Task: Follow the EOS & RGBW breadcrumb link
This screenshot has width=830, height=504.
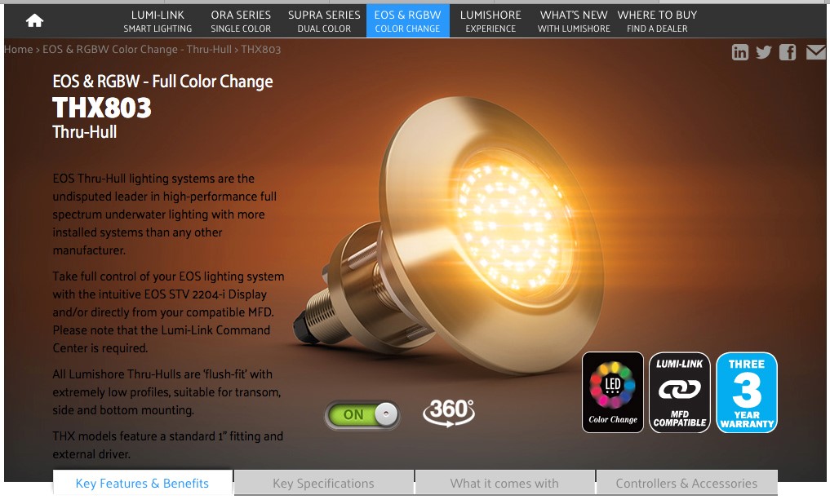Action: [137, 49]
